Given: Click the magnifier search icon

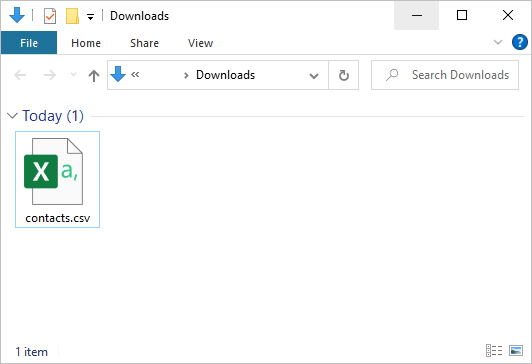Looking at the screenshot, I should [392, 75].
